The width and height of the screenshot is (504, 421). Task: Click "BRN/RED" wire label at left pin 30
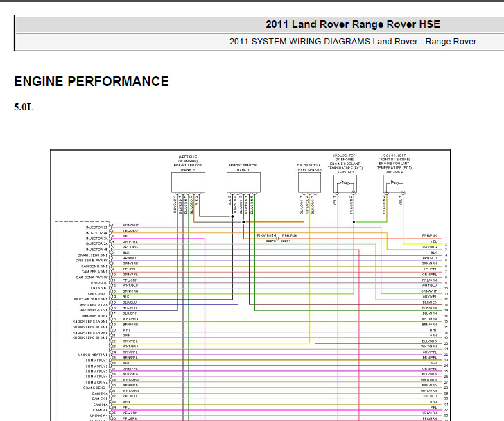[x=130, y=385]
